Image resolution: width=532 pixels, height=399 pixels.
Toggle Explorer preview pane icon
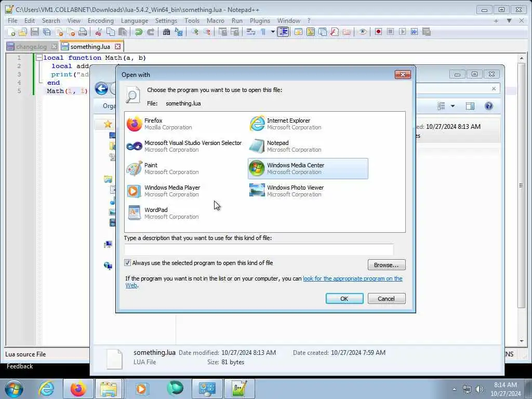470,106
